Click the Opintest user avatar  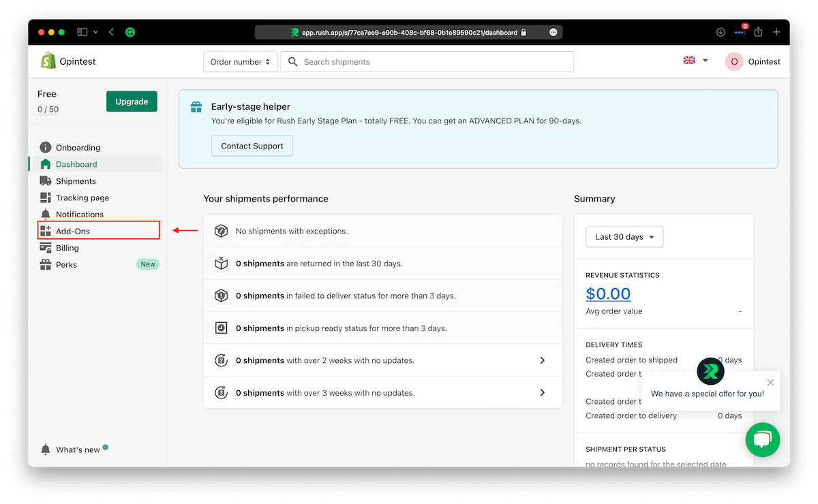[734, 61]
